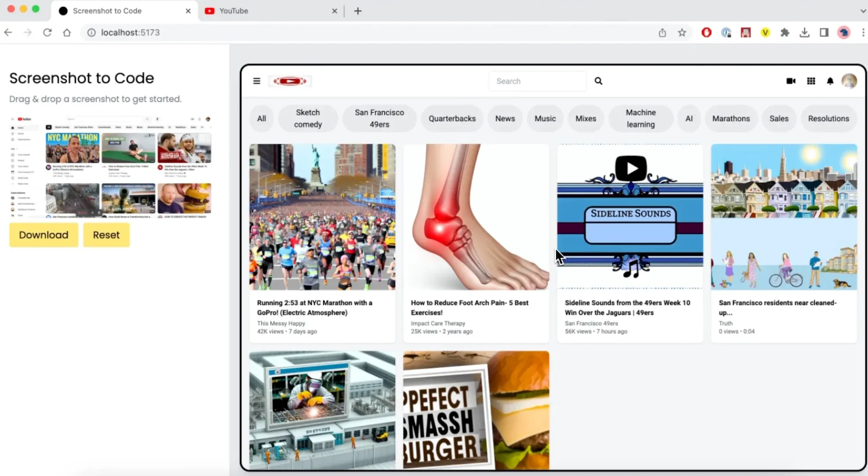Click the magnifying glass search icon
This screenshot has width=868, height=476.
pyautogui.click(x=598, y=81)
